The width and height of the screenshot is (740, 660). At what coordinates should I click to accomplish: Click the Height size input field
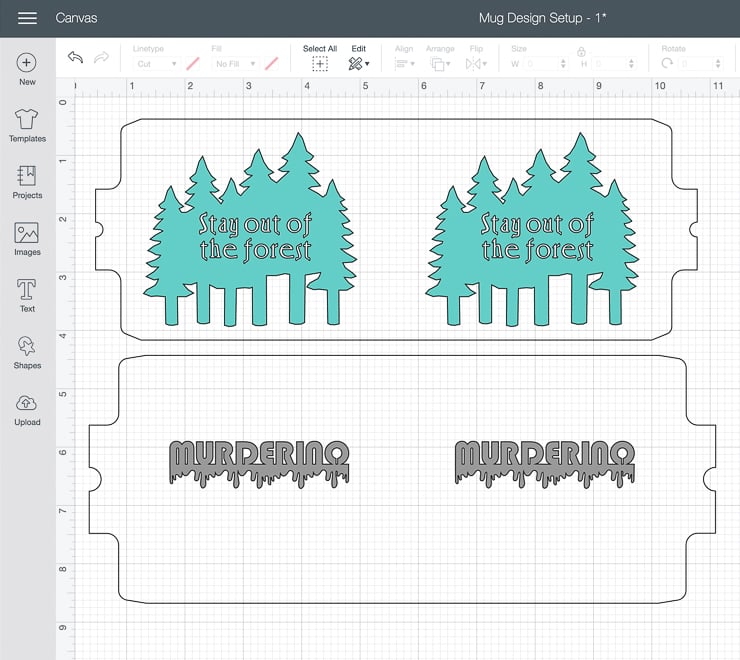[610, 64]
